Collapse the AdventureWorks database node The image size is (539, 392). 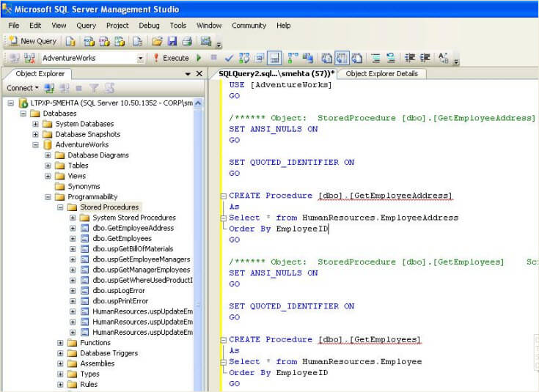coord(35,144)
